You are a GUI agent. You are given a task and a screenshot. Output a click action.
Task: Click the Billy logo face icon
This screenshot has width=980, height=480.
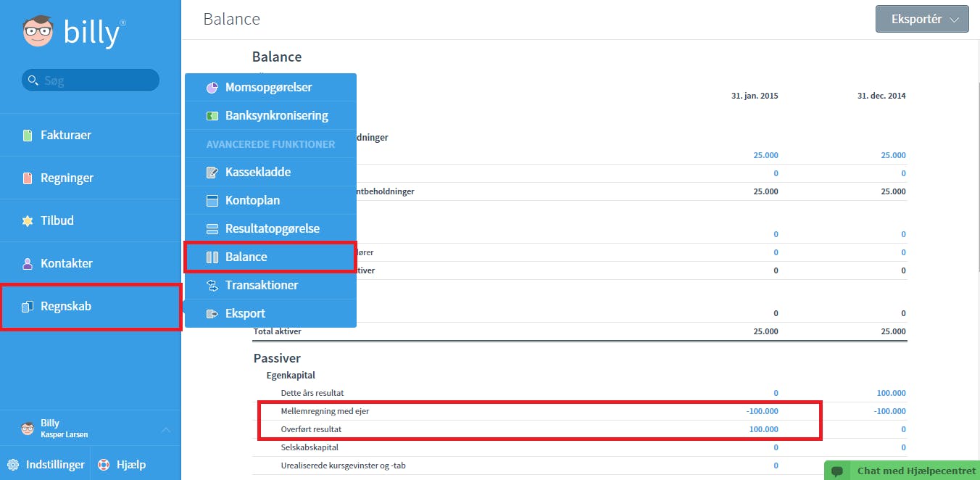pos(38,33)
